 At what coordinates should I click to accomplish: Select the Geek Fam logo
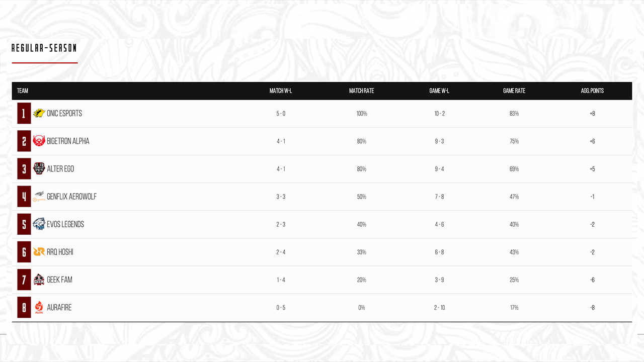39,280
